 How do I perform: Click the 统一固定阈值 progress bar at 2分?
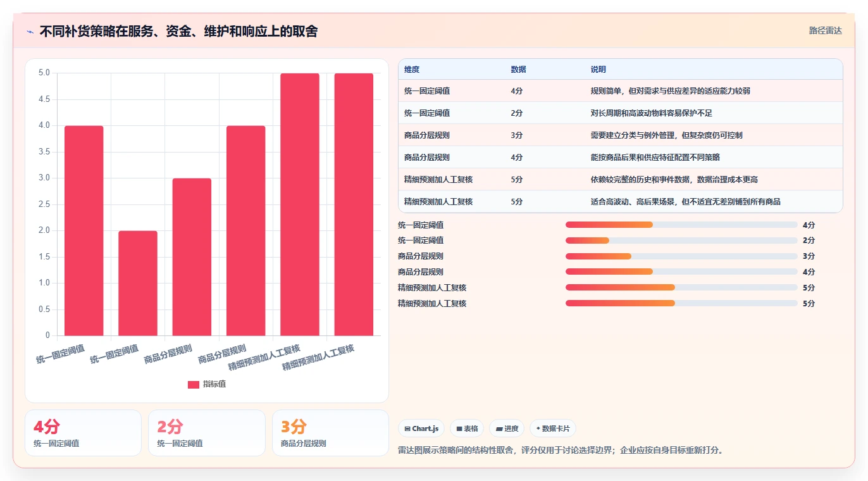tap(681, 240)
